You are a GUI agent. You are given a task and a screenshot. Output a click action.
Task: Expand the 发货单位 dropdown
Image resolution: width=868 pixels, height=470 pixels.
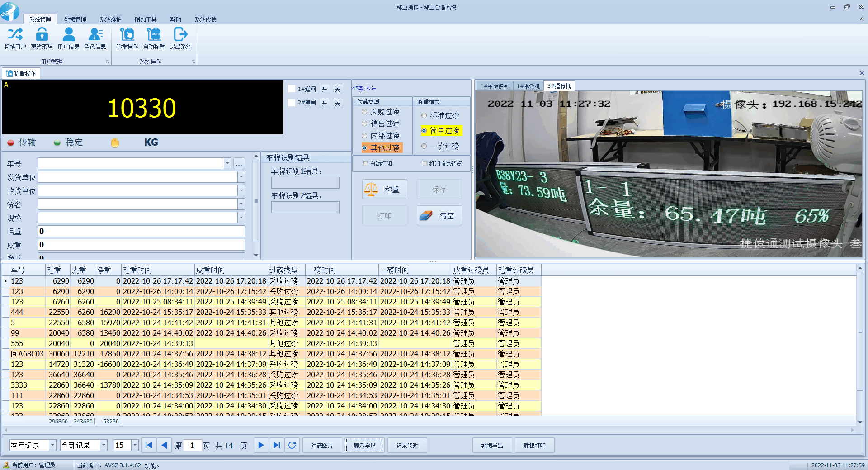tap(241, 177)
